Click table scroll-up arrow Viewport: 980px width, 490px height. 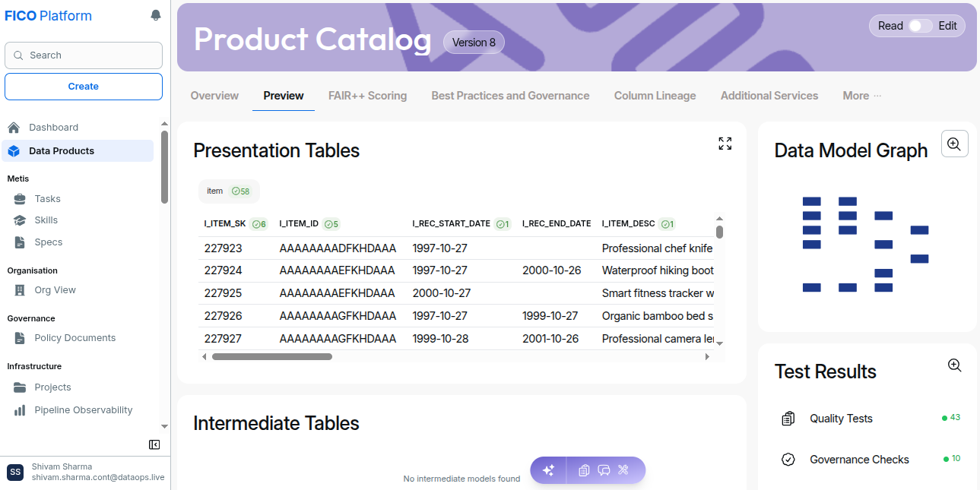pyautogui.click(x=719, y=219)
